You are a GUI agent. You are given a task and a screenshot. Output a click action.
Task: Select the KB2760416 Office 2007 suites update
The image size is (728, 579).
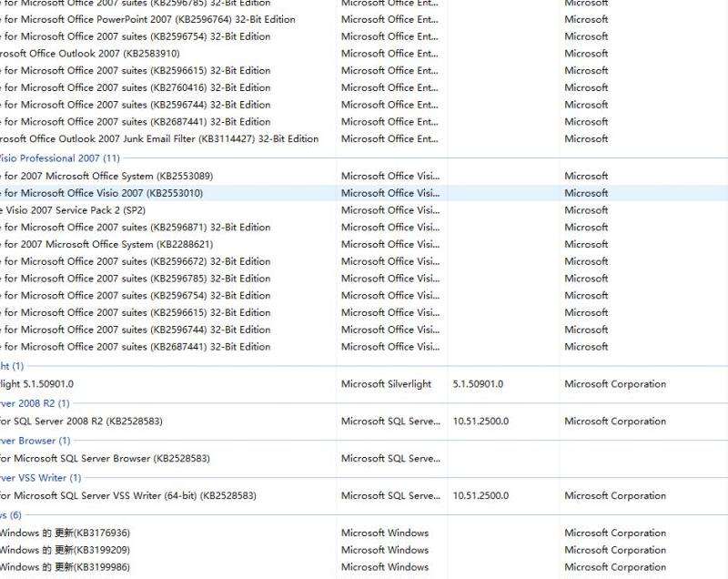tap(135, 87)
